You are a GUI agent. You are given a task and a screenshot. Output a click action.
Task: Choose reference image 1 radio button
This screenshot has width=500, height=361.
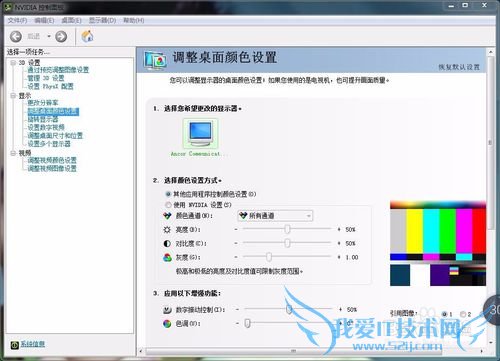[x=444, y=314]
